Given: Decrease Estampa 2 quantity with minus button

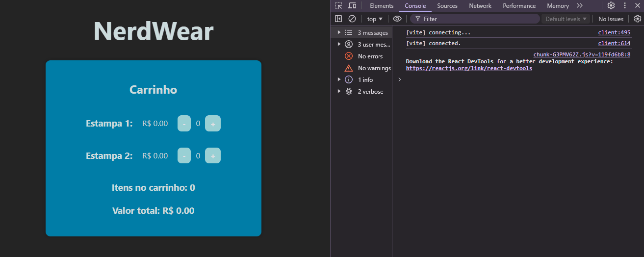Looking at the screenshot, I should pos(184,155).
